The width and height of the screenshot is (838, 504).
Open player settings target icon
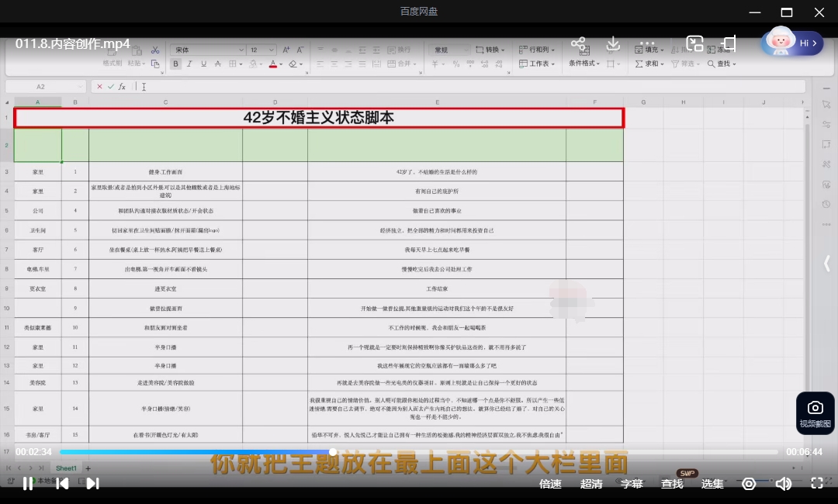749,484
